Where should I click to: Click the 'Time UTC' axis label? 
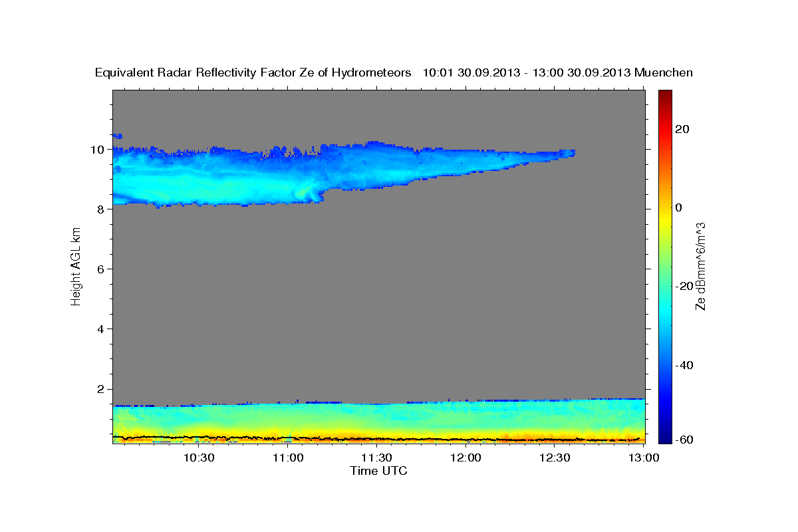378,471
